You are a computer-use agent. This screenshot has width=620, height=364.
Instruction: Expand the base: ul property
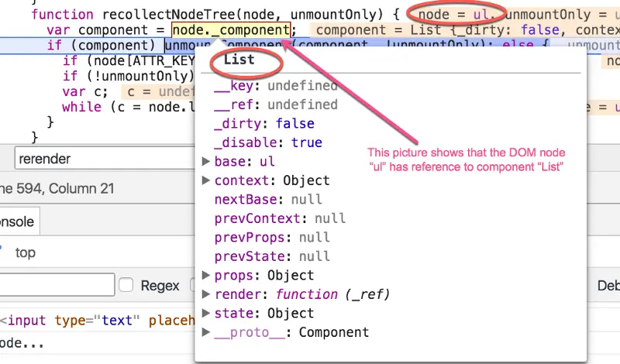205,161
